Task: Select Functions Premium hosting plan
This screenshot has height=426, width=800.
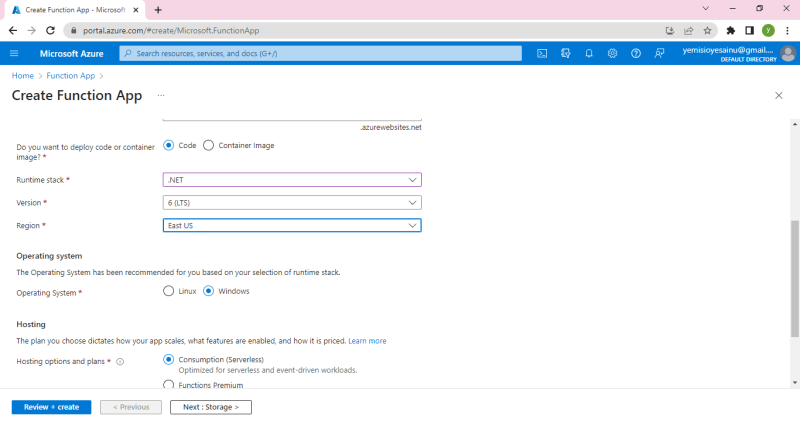Action: [168, 384]
